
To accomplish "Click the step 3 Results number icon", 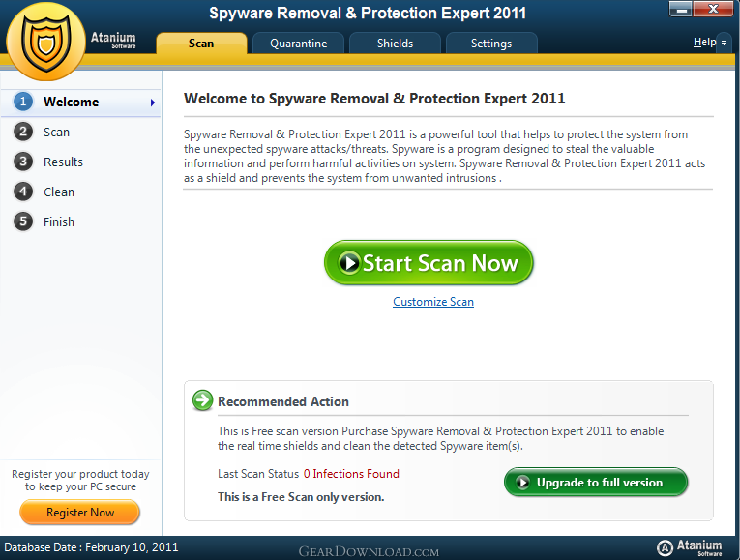I will (23, 162).
